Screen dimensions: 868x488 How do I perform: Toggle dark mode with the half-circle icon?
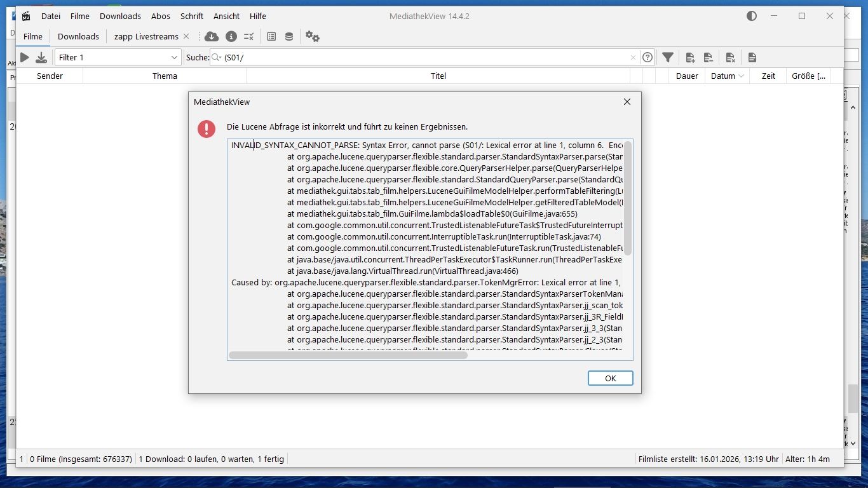[752, 16]
